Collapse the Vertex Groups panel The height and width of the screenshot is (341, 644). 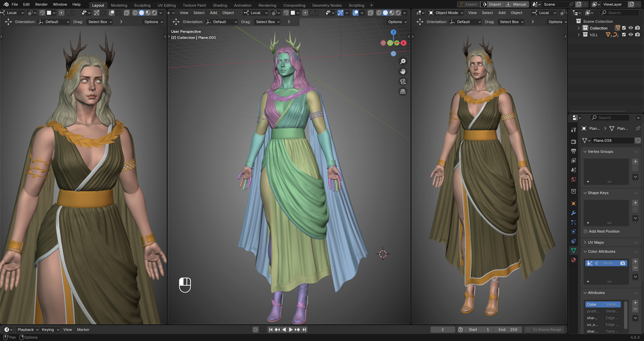[x=600, y=152]
